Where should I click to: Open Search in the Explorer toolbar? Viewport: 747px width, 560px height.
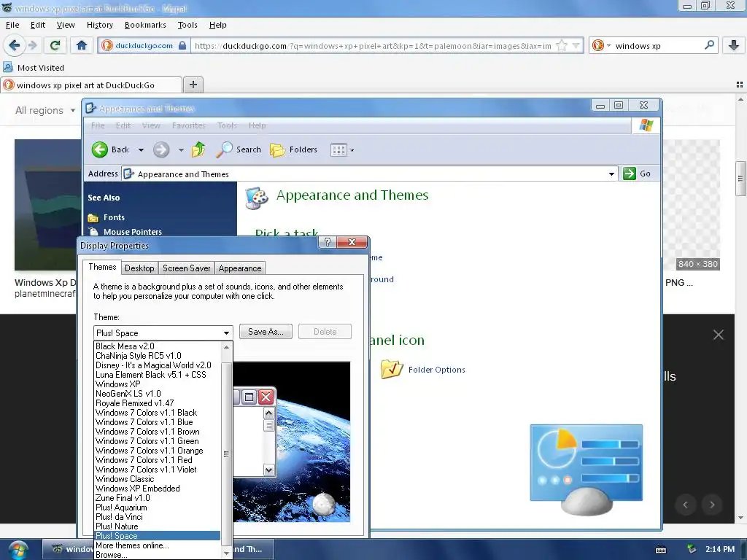(x=239, y=149)
